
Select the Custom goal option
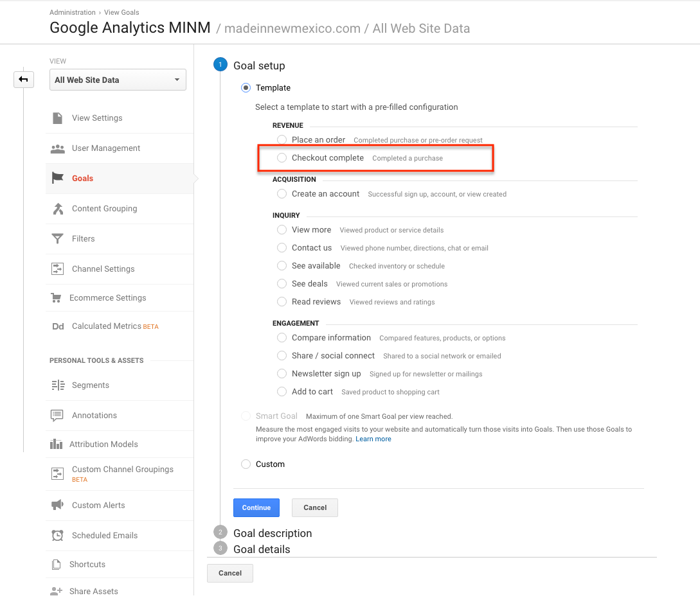point(245,464)
